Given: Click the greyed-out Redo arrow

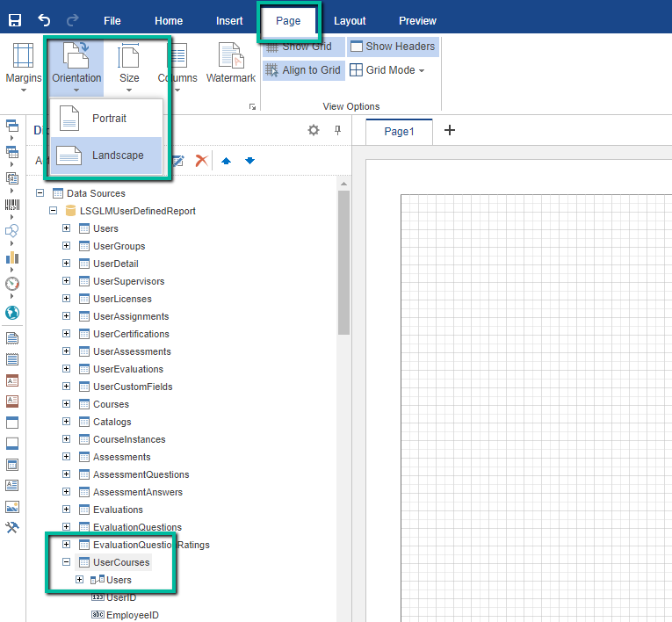Looking at the screenshot, I should pos(72,20).
